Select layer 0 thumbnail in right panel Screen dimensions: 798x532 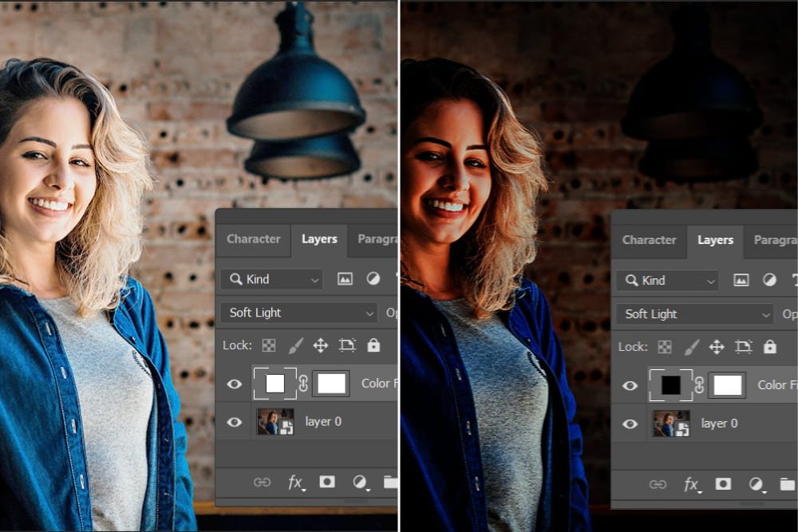pyautogui.click(x=671, y=424)
